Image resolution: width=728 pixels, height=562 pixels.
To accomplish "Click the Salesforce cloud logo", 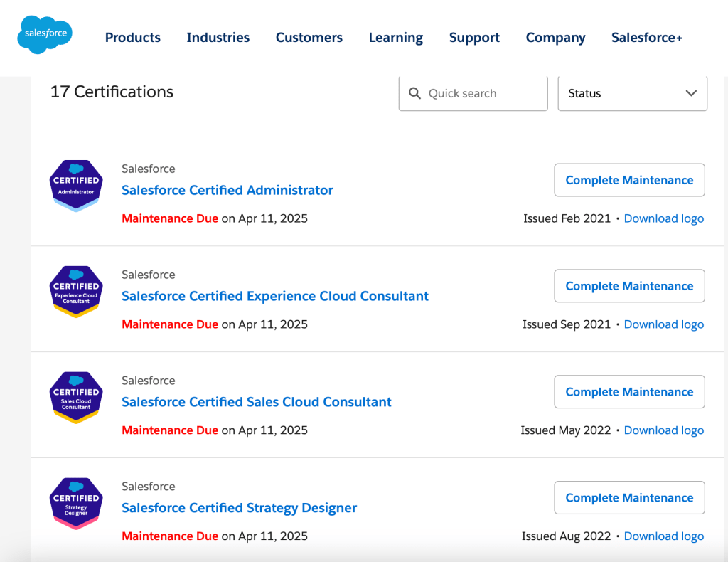I will tap(45, 35).
